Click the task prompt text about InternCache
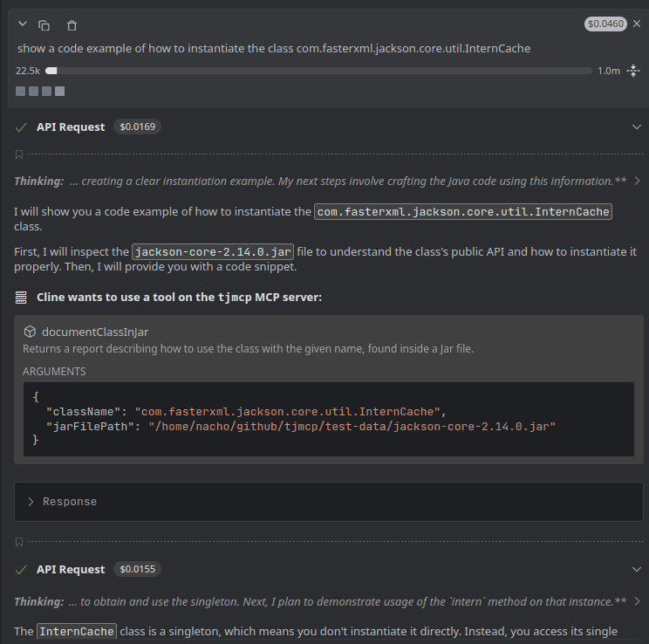This screenshot has height=644, width=649. (x=274, y=49)
